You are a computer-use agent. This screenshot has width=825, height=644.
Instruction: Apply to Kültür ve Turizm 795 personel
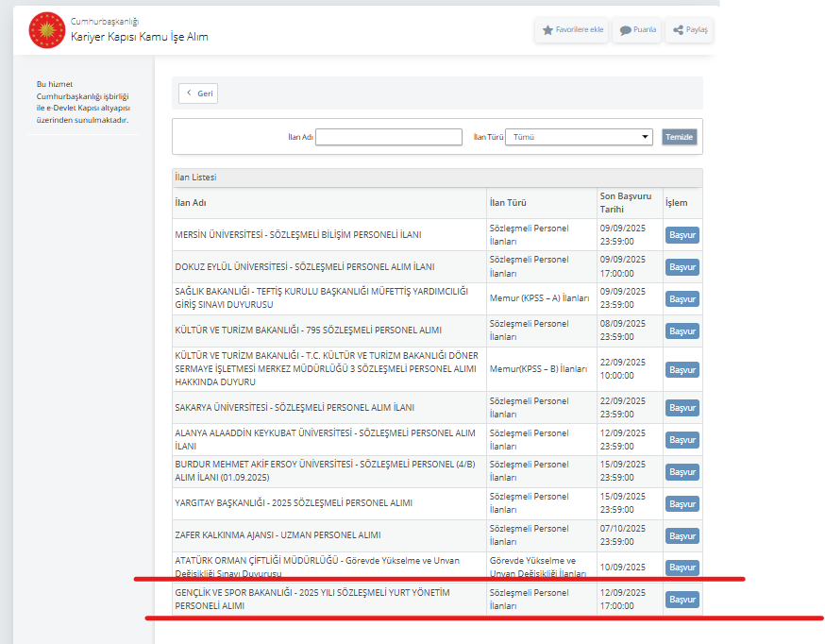click(x=682, y=331)
